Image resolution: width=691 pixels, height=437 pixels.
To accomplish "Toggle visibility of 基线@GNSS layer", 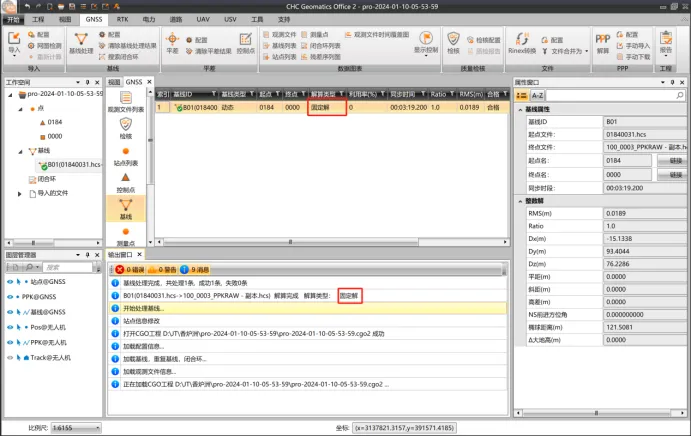I will pyautogui.click(x=10, y=312).
